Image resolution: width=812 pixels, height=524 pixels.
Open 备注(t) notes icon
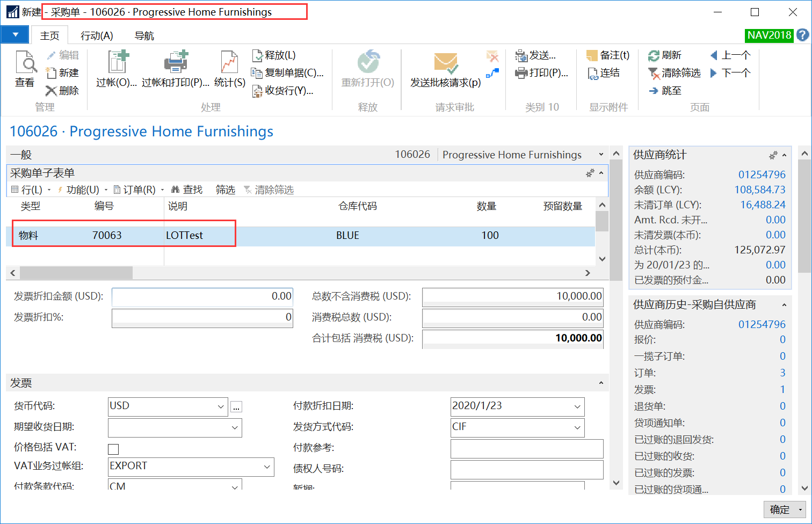pos(592,55)
